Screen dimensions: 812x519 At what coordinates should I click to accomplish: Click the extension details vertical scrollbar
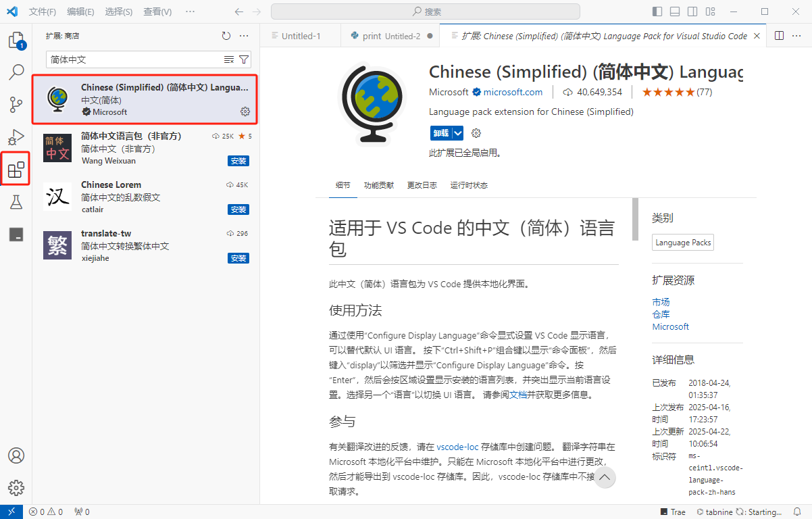(635, 220)
